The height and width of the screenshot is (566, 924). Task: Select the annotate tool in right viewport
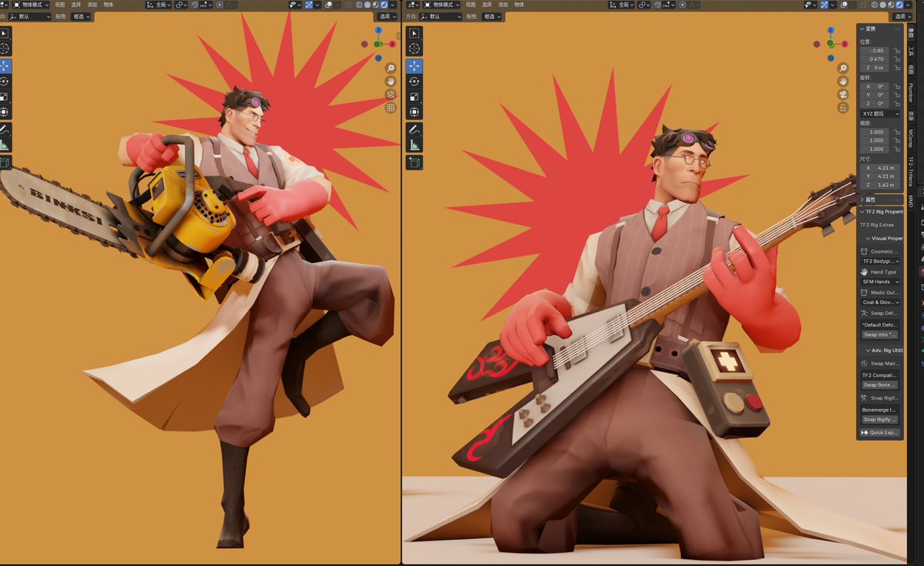415,129
